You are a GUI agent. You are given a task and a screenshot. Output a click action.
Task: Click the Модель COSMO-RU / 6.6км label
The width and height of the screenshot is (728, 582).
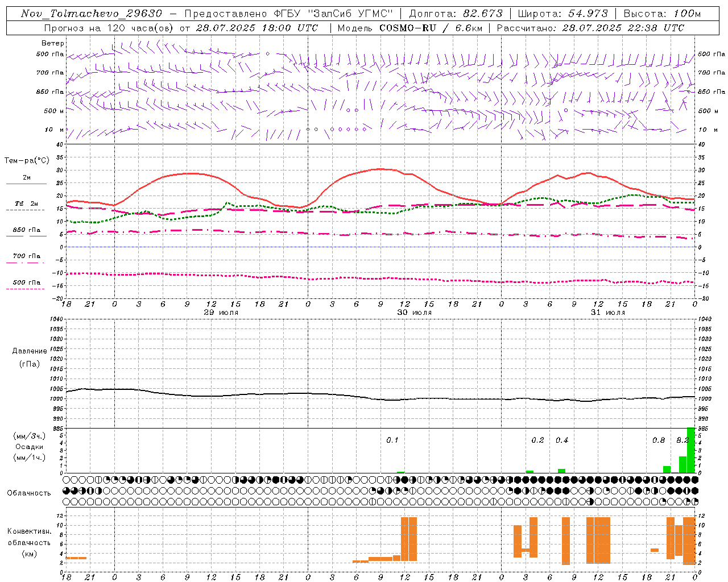coord(409,28)
